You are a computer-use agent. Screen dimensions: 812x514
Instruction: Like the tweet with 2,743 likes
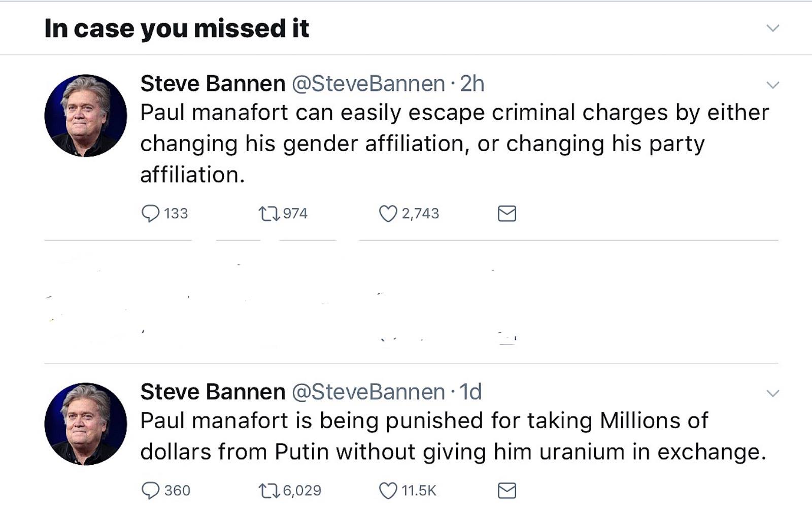[x=388, y=214]
